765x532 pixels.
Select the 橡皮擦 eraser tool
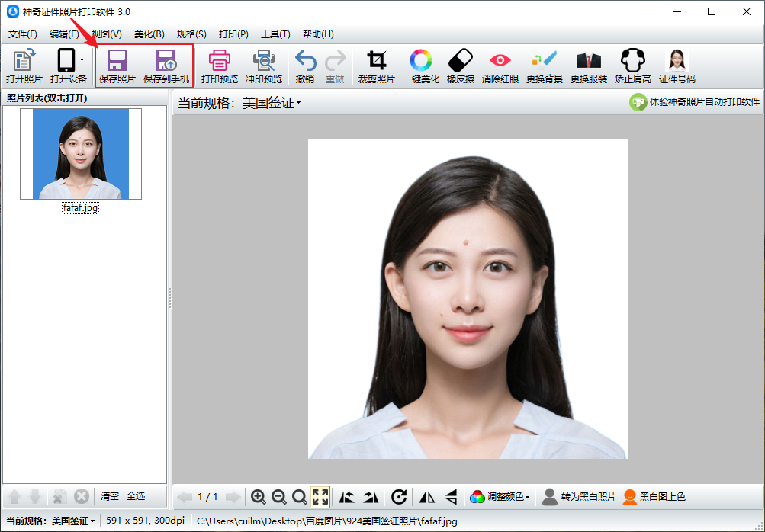click(x=460, y=66)
